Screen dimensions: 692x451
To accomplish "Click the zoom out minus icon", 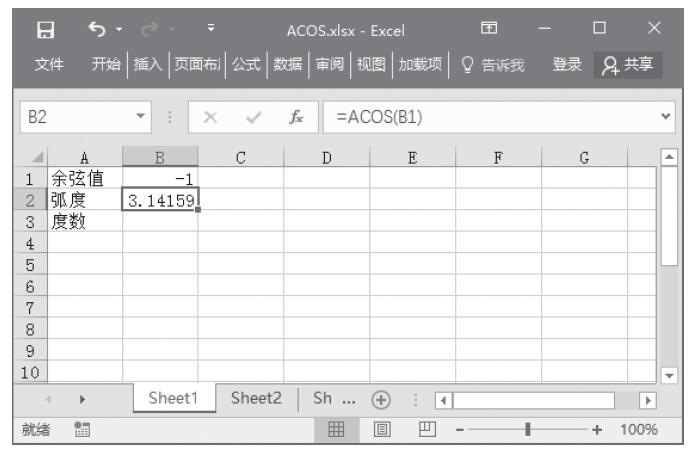I will pos(457,430).
